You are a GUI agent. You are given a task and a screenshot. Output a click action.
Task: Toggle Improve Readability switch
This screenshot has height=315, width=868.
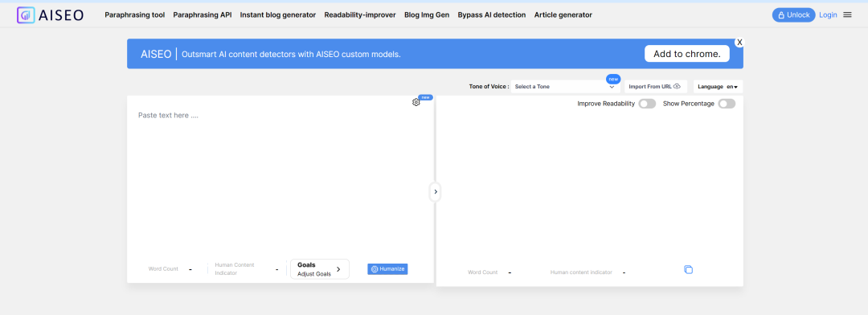(646, 104)
